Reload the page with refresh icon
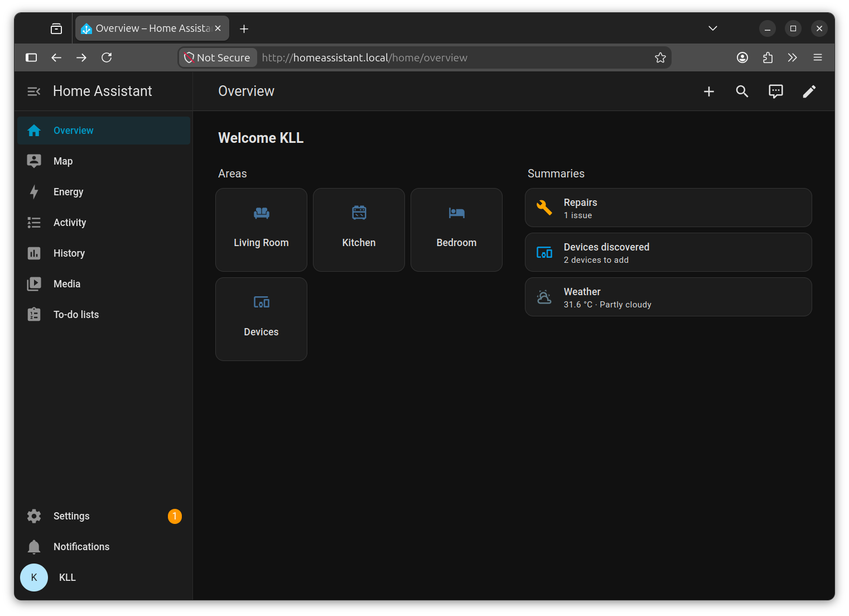The width and height of the screenshot is (849, 616). pyautogui.click(x=107, y=57)
